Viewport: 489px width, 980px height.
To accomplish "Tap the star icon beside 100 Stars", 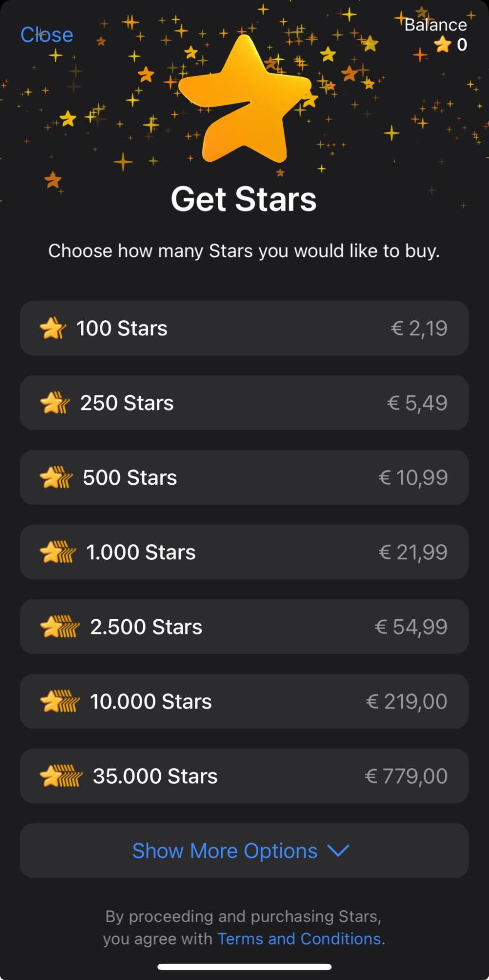I will pyautogui.click(x=52, y=328).
